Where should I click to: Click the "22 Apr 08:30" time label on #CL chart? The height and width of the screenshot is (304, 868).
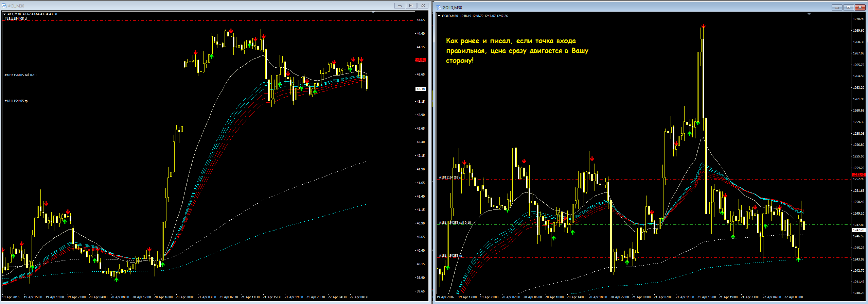tap(359, 297)
